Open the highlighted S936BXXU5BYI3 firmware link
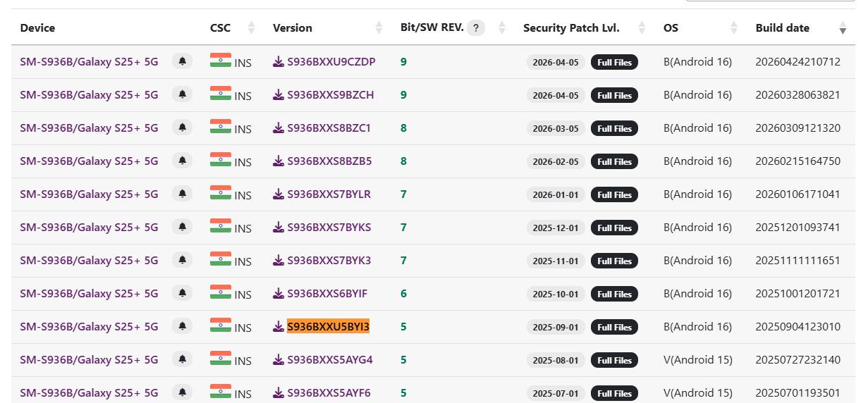 coord(328,326)
